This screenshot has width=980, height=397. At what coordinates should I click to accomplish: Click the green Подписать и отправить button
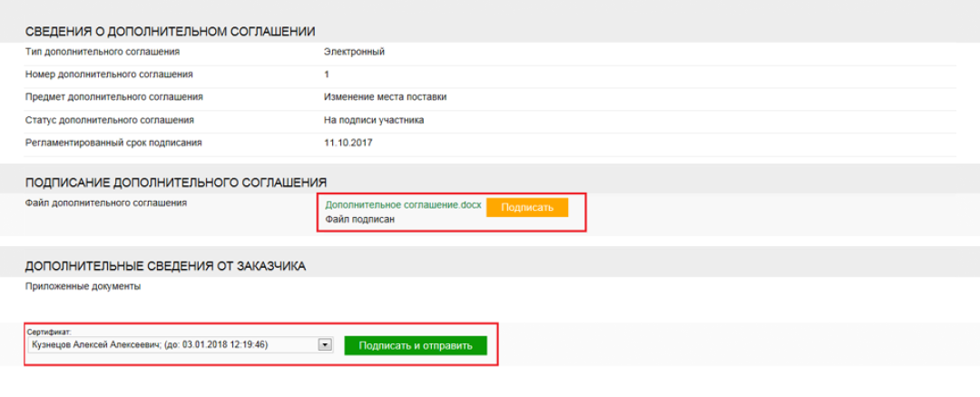[416, 345]
